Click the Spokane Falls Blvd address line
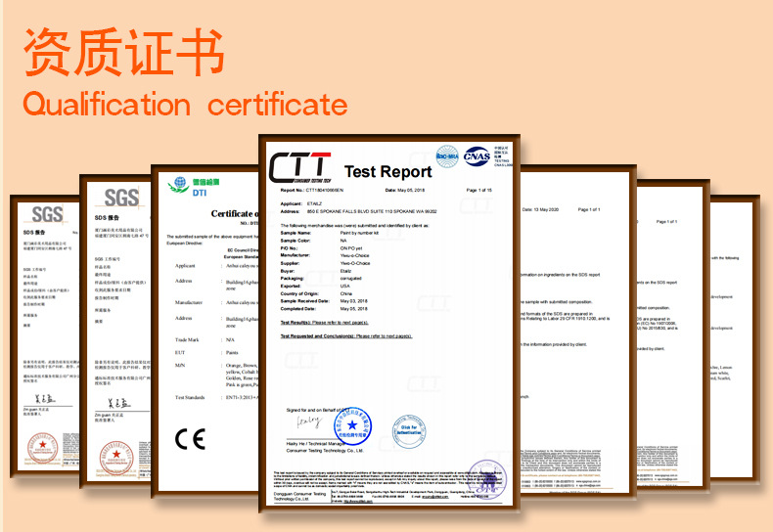 pos(358,211)
